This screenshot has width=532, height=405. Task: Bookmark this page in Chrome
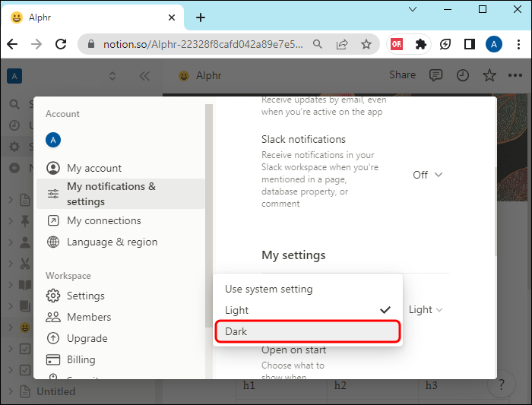366,44
